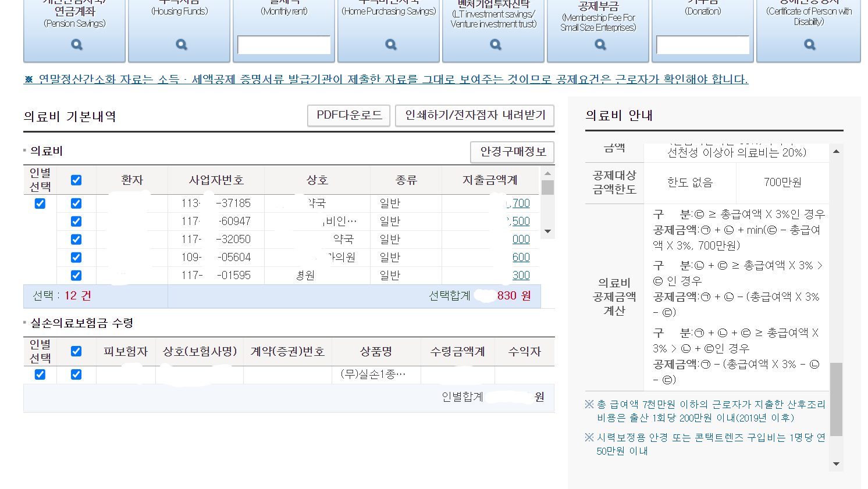Open amount link ending 500 for -60947 row

518,222
